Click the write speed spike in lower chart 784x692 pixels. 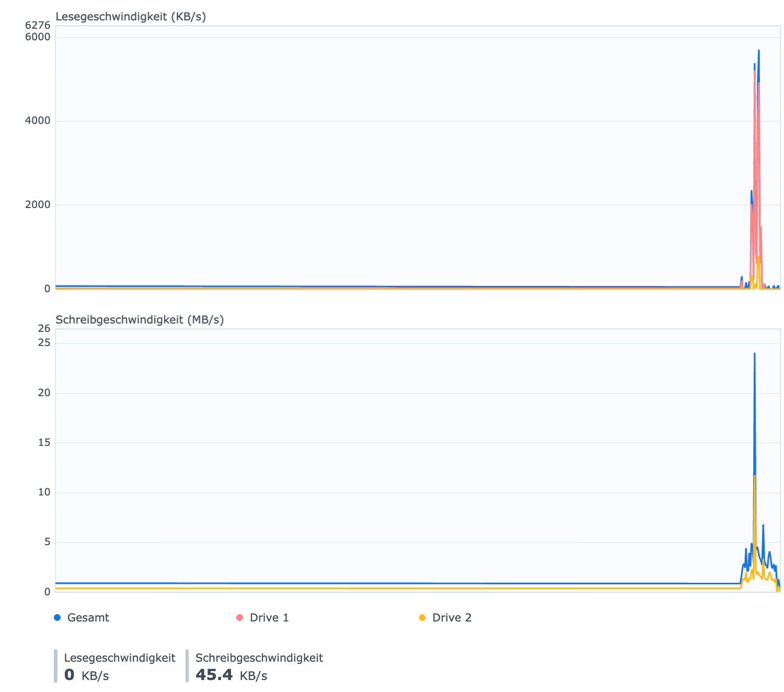click(754, 353)
